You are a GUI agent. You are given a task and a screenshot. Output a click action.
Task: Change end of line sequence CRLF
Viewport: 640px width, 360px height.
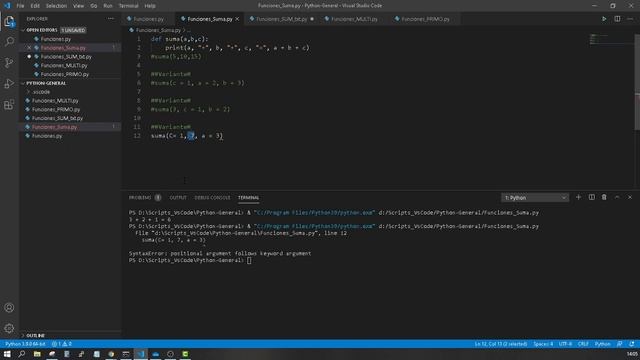click(x=583, y=344)
